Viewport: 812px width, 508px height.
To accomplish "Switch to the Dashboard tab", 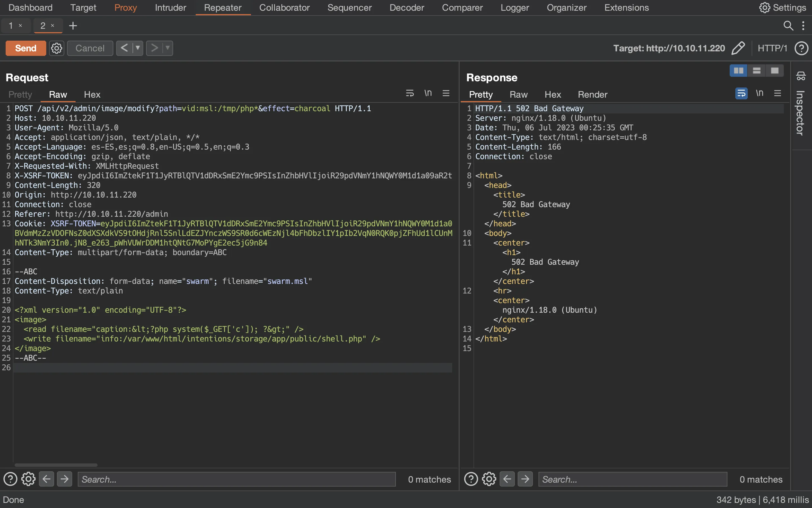I will coord(30,7).
